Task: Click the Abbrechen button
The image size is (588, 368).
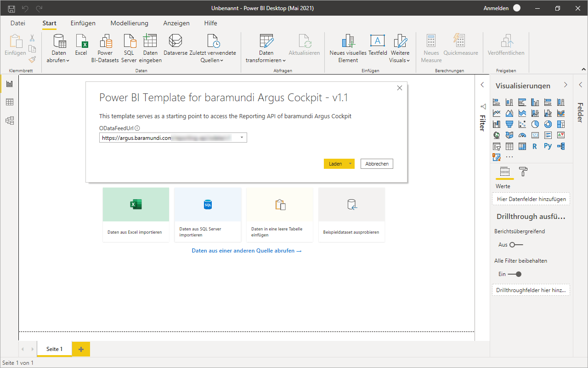Action: point(377,164)
